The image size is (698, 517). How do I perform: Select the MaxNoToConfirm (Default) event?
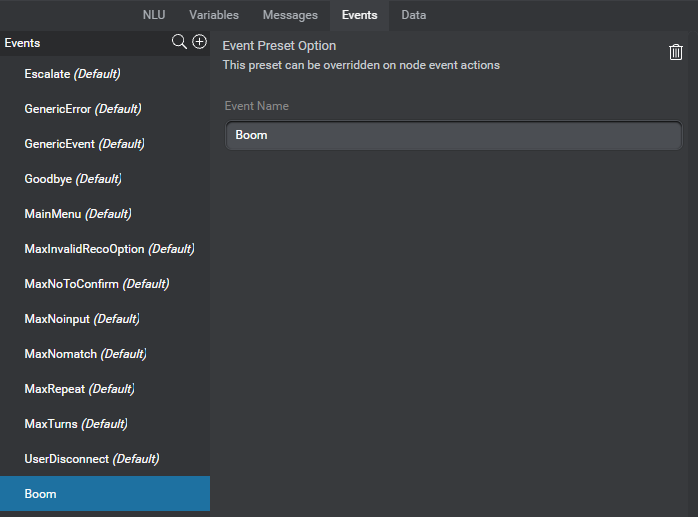tap(105, 284)
